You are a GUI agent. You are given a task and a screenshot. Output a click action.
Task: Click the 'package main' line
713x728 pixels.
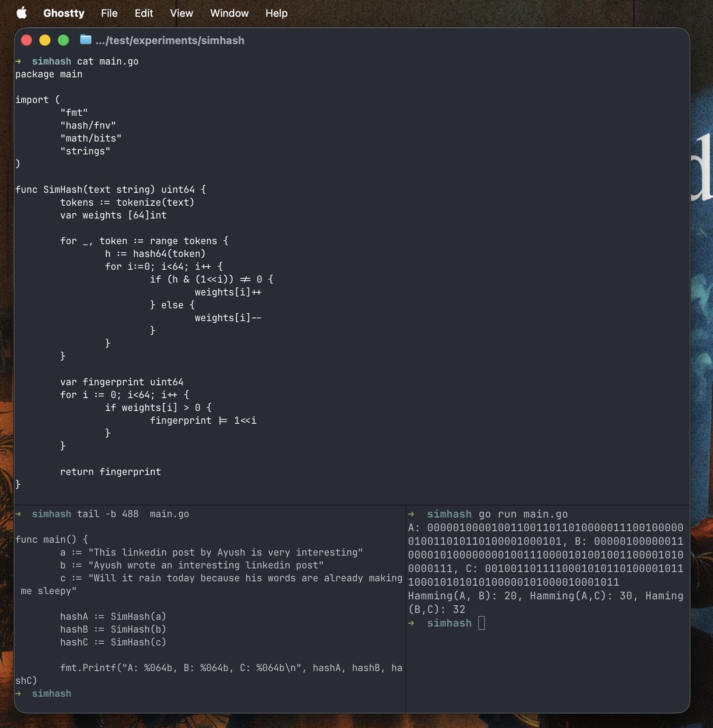coord(49,74)
